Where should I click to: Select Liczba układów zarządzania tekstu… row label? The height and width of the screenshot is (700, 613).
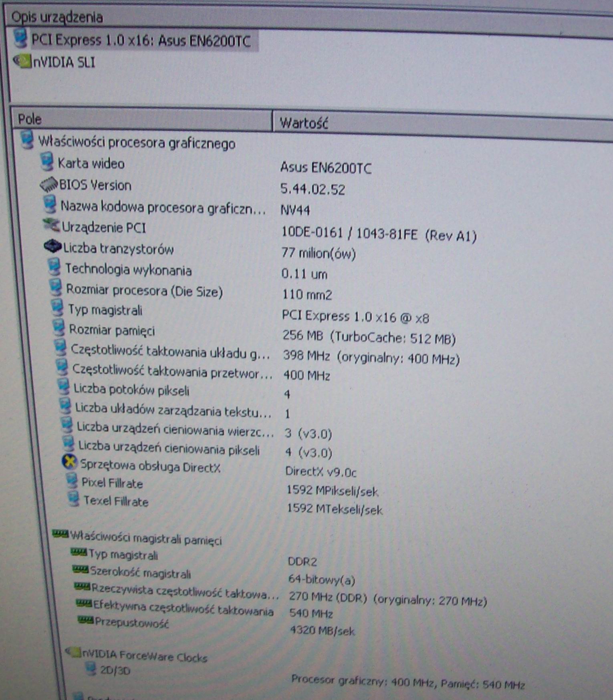point(174,410)
